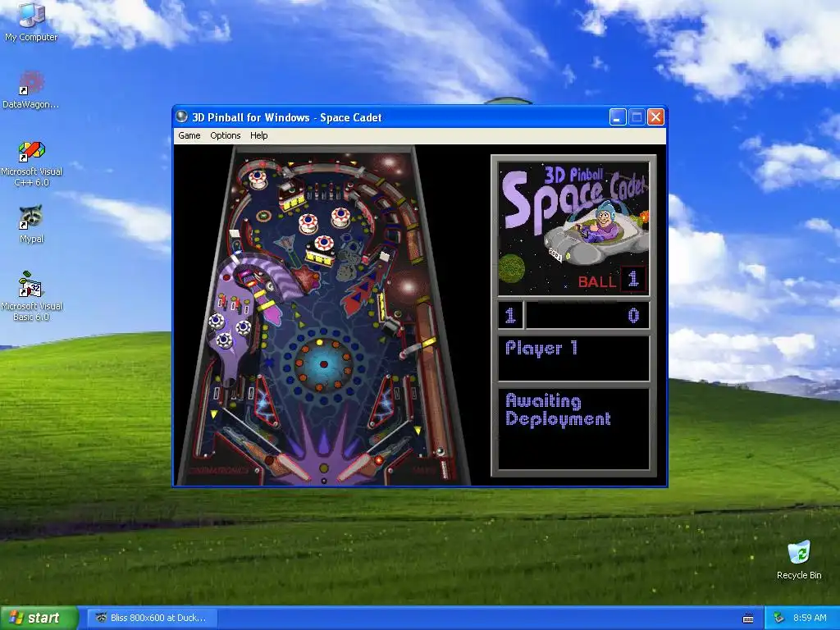Image resolution: width=840 pixels, height=630 pixels.
Task: Switch to Bliss 800x600 taskbar window
Action: [x=153, y=618]
